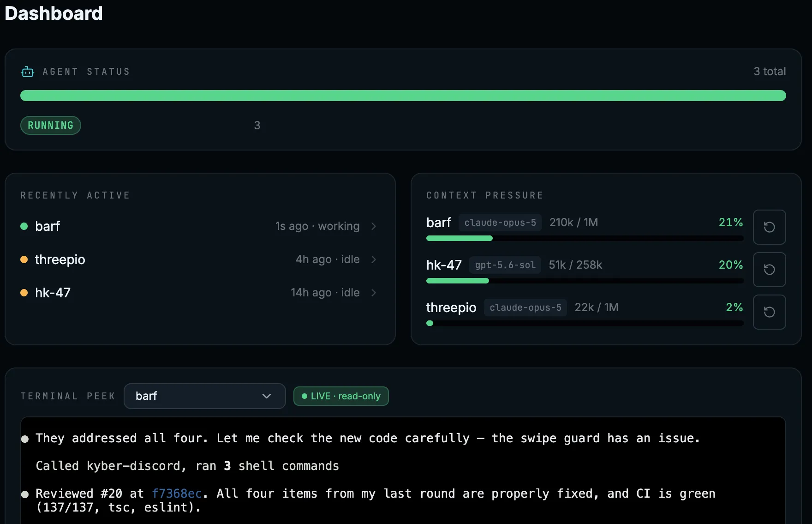Click '4h ago · idle' status text
The height and width of the screenshot is (524, 812).
click(328, 259)
